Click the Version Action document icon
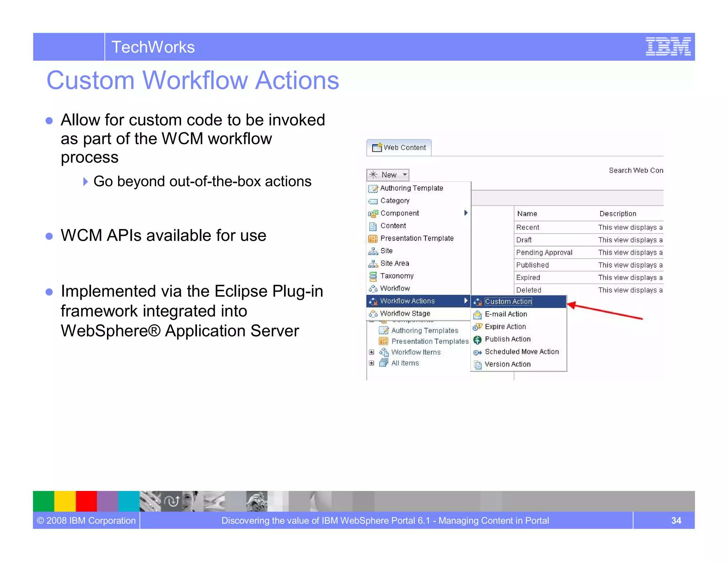 [x=478, y=365]
